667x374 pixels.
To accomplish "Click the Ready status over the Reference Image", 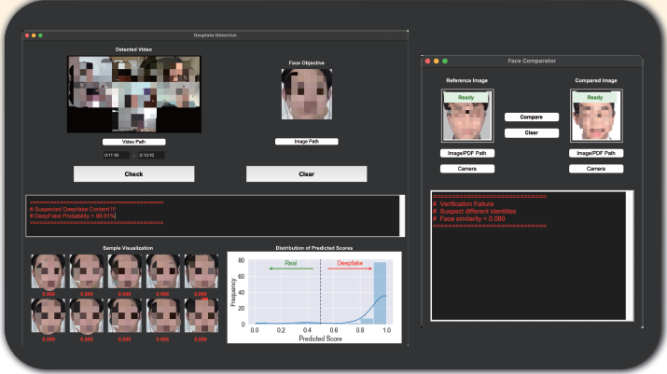I will click(x=466, y=97).
